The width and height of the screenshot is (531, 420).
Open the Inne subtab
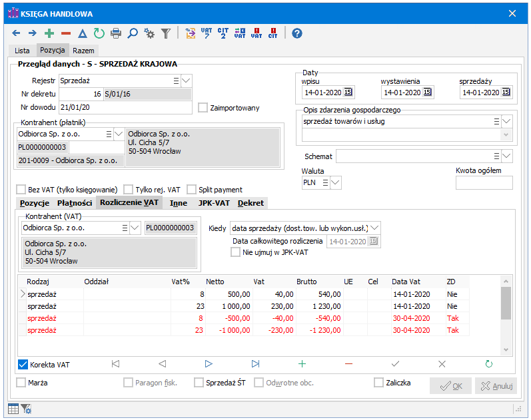point(179,203)
